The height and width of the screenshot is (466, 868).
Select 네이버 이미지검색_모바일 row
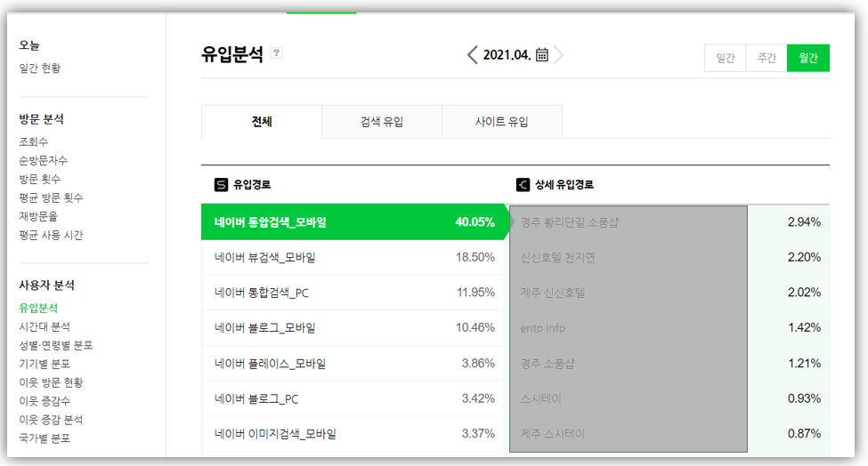pyautogui.click(x=352, y=434)
